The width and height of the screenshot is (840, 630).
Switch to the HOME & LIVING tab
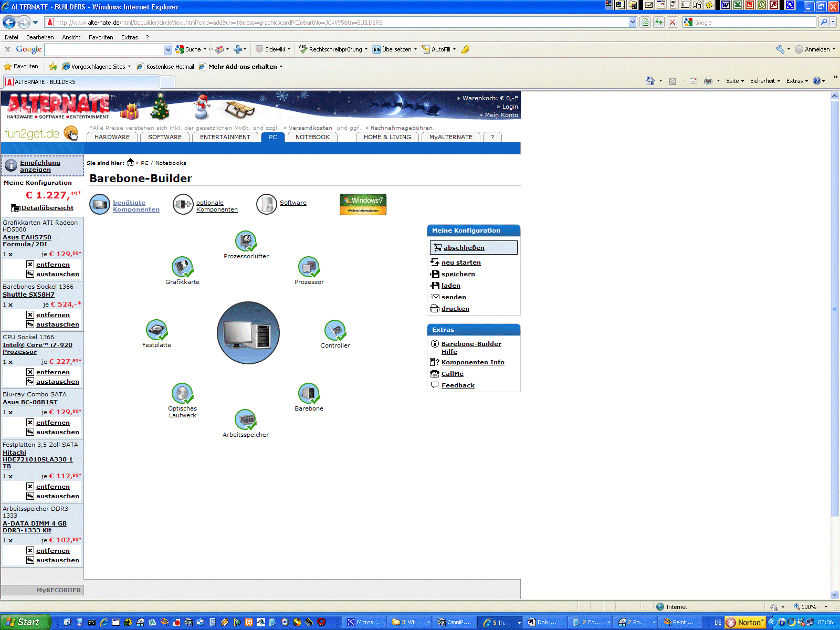click(x=387, y=137)
